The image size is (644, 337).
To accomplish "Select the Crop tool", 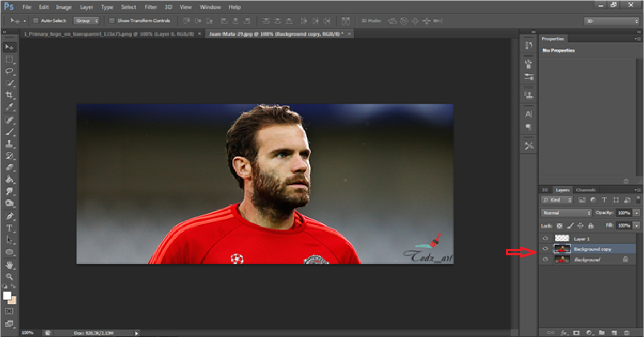I will point(9,95).
